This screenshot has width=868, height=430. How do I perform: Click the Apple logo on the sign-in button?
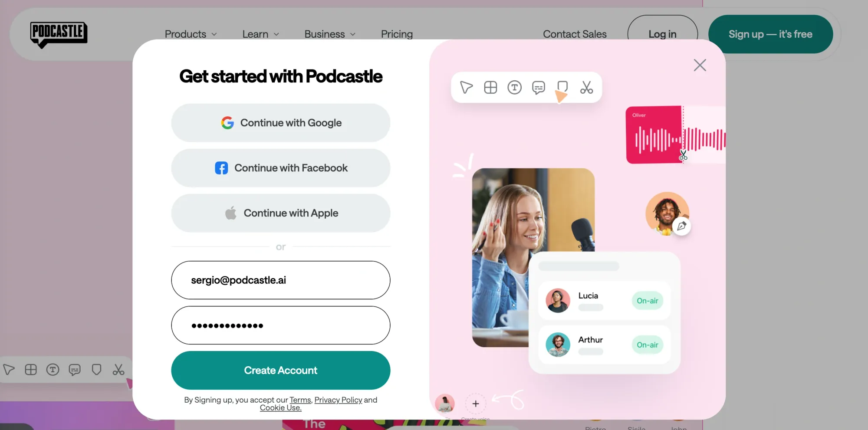(x=230, y=213)
